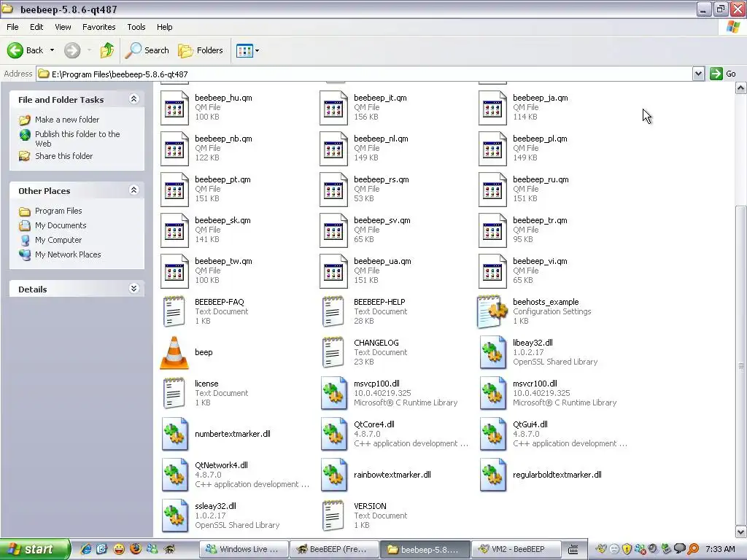Select the beebeep_tr.qm file icon
The width and height of the screenshot is (747, 560).
pyautogui.click(x=492, y=230)
